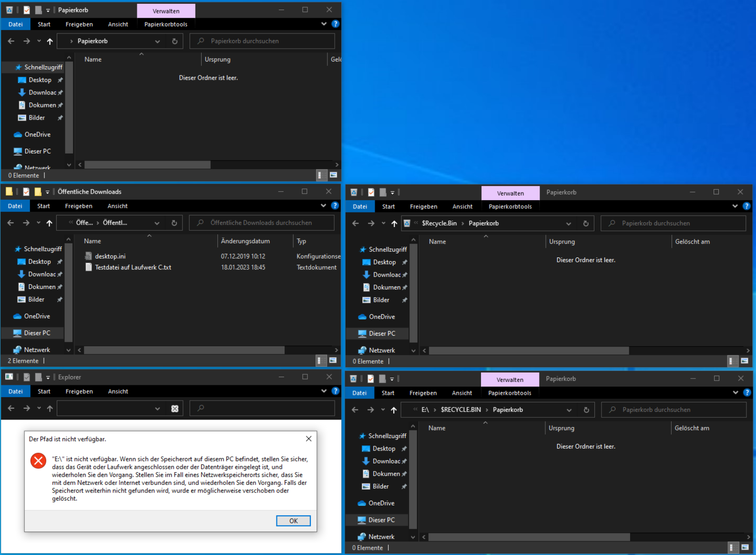
Task: Refresh the $Recycle.Bin Papierkorb window
Action: coord(586,223)
